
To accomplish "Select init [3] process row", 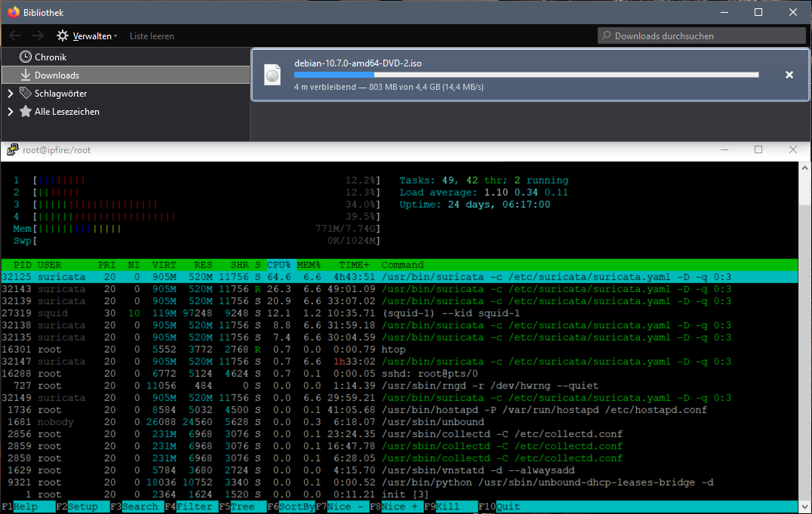I will (399, 494).
